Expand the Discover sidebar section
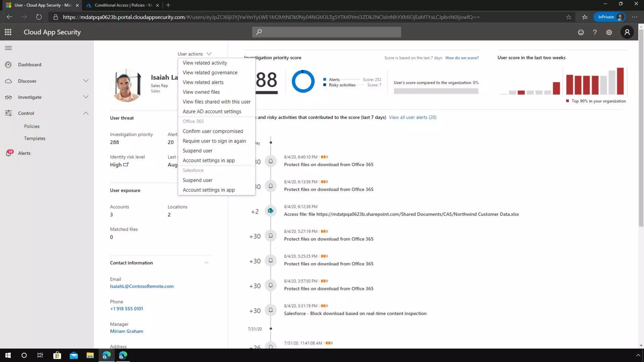 tap(86, 81)
